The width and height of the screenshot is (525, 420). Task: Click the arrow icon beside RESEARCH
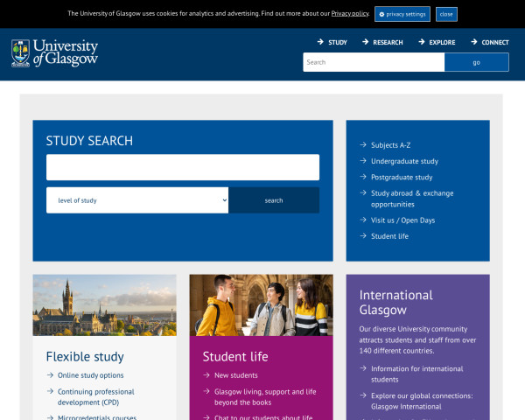point(365,42)
